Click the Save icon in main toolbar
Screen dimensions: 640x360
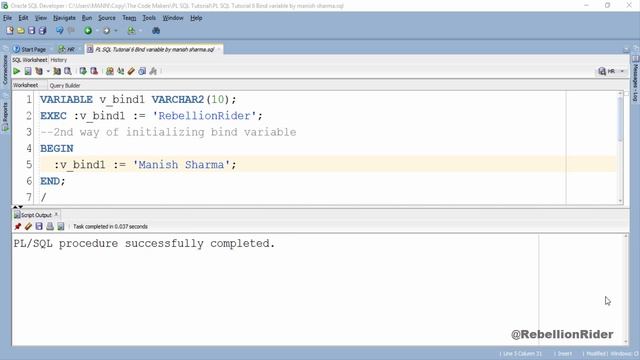31,31
